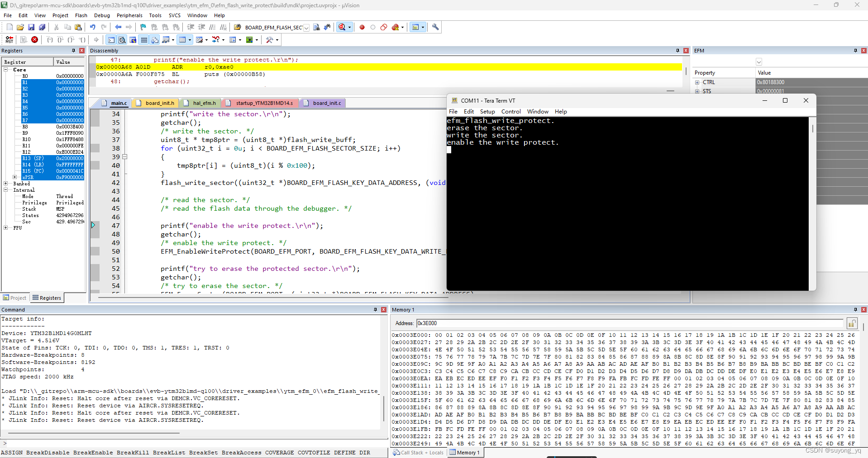Toggle the memory lock icon beside Address
Image resolution: width=868 pixels, height=458 pixels.
coord(852,323)
